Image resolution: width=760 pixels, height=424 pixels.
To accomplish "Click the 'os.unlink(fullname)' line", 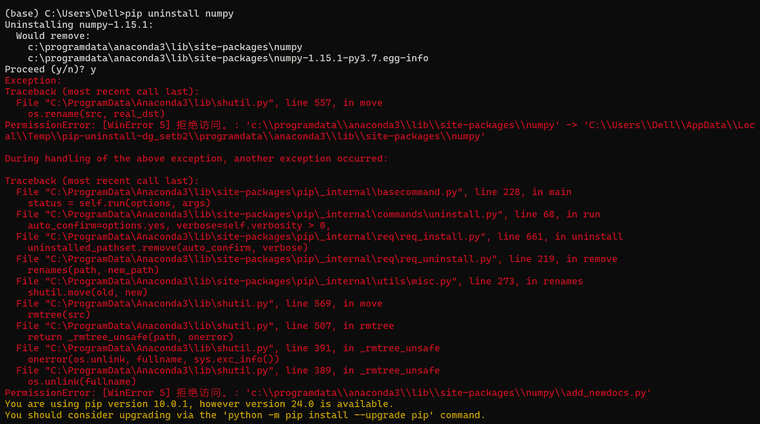I will [x=82, y=381].
